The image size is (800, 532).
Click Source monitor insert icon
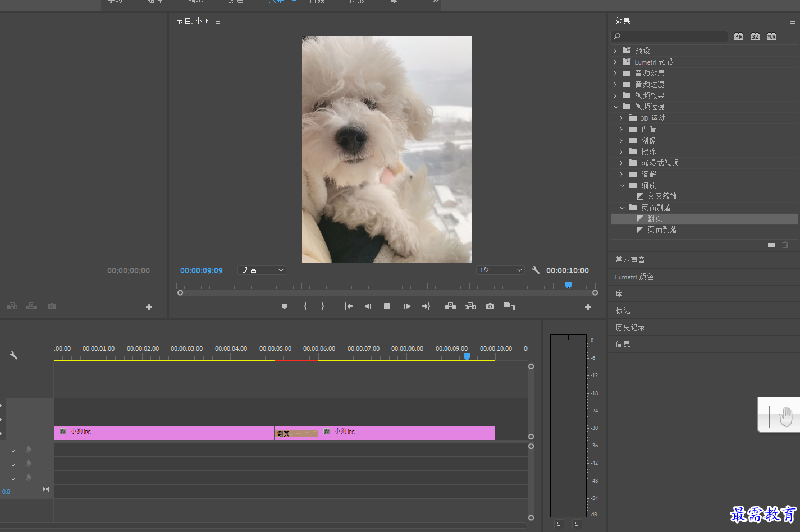[12, 306]
